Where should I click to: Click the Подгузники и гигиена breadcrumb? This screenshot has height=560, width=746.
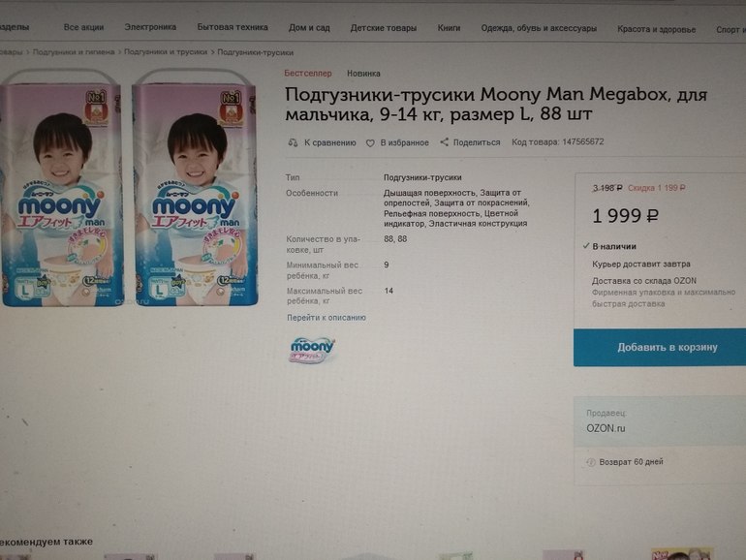pos(74,51)
